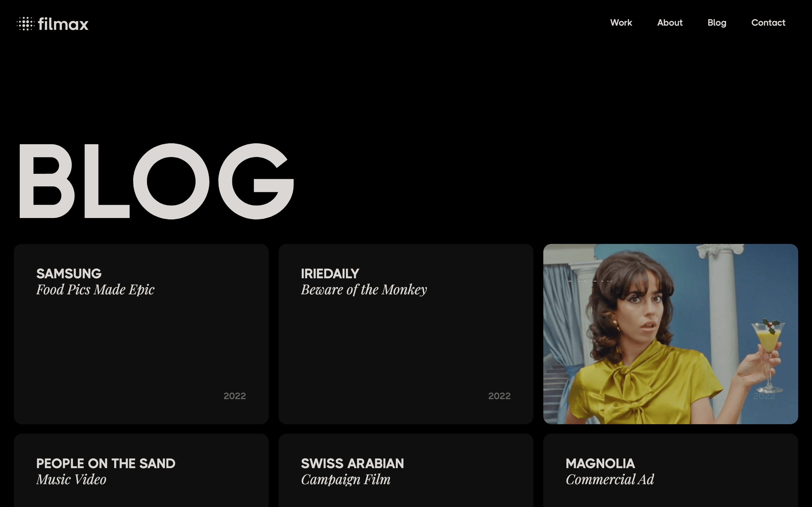Open the Work navigation link
812x507 pixels.
coord(621,23)
